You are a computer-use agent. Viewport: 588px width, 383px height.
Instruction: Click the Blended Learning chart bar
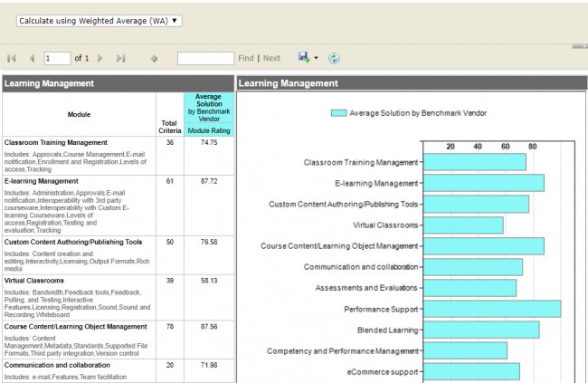[x=481, y=330]
